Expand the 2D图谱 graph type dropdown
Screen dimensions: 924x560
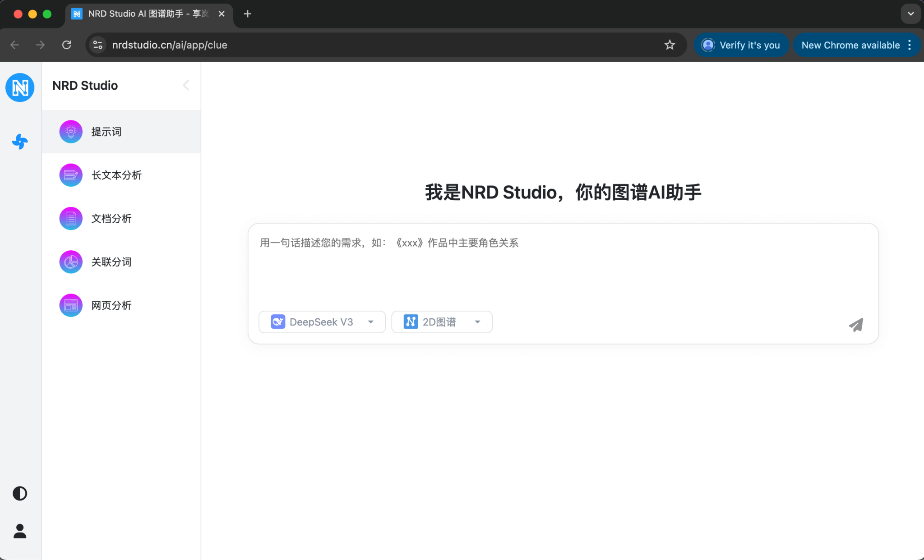pos(442,322)
